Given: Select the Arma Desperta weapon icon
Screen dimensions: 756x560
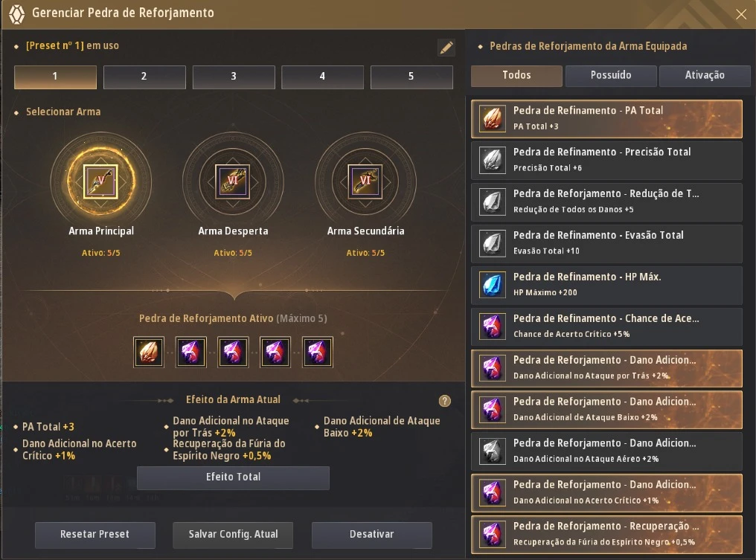Looking at the screenshot, I should [233, 181].
